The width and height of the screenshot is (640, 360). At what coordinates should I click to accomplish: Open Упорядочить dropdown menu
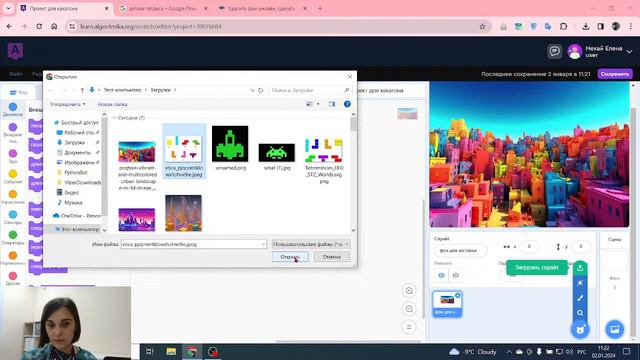click(x=68, y=104)
